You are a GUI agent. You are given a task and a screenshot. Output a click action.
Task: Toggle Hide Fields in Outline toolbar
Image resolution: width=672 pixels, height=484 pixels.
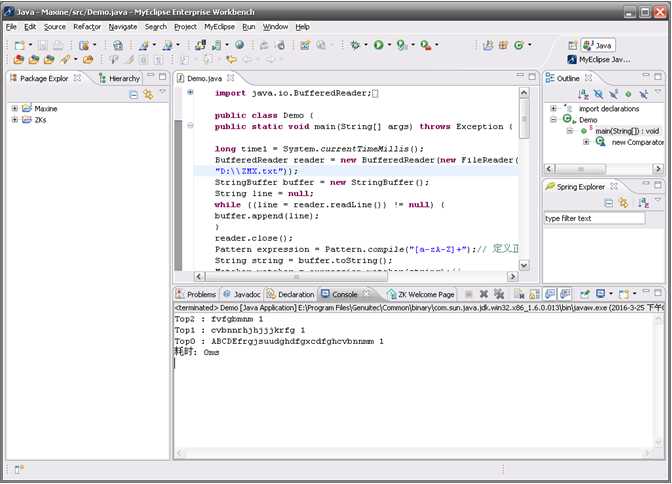pos(598,94)
